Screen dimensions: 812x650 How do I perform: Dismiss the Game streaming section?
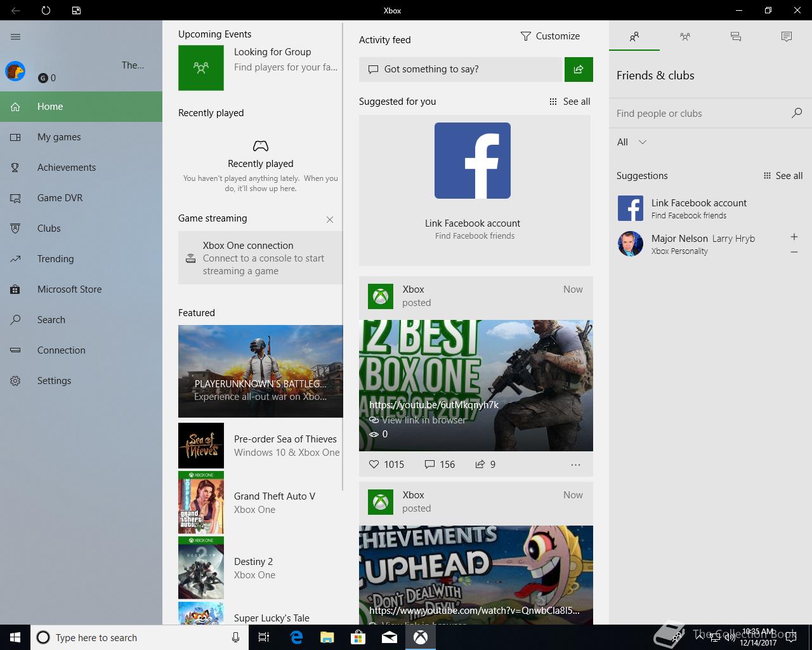tap(330, 220)
